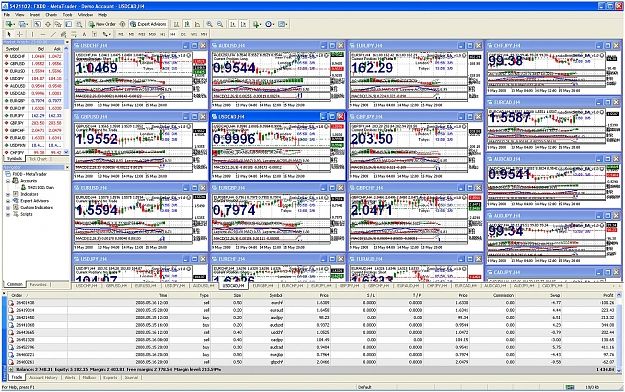
Task: Select the USDJPY row in Market Watch
Action: tap(33, 79)
